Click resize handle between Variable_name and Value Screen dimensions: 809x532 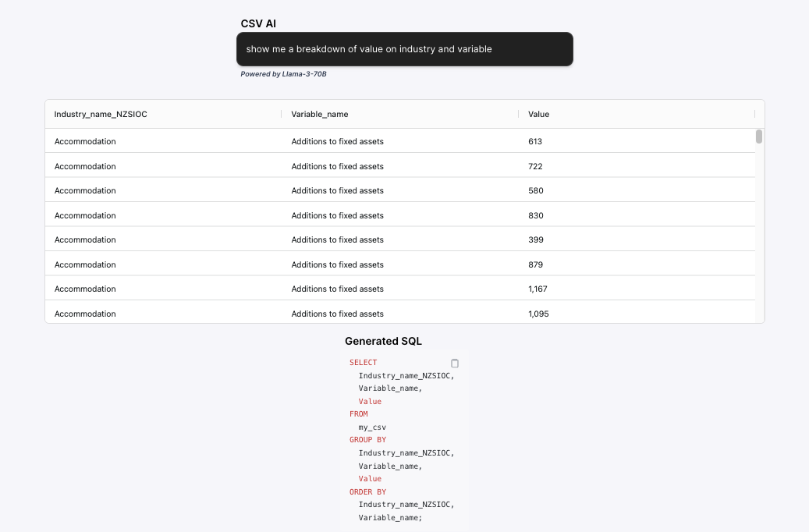click(519, 114)
